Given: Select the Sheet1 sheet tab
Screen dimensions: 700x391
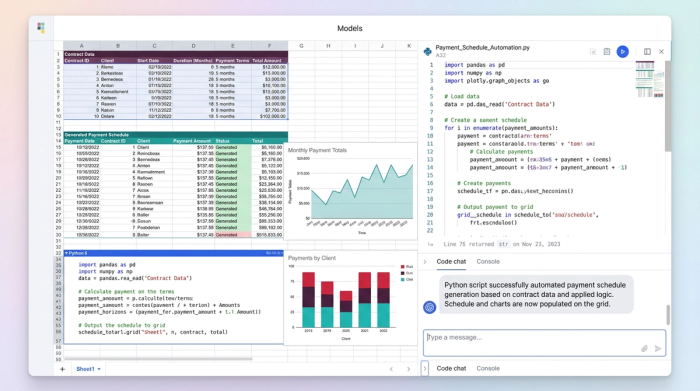Looking at the screenshot, I should (x=85, y=369).
